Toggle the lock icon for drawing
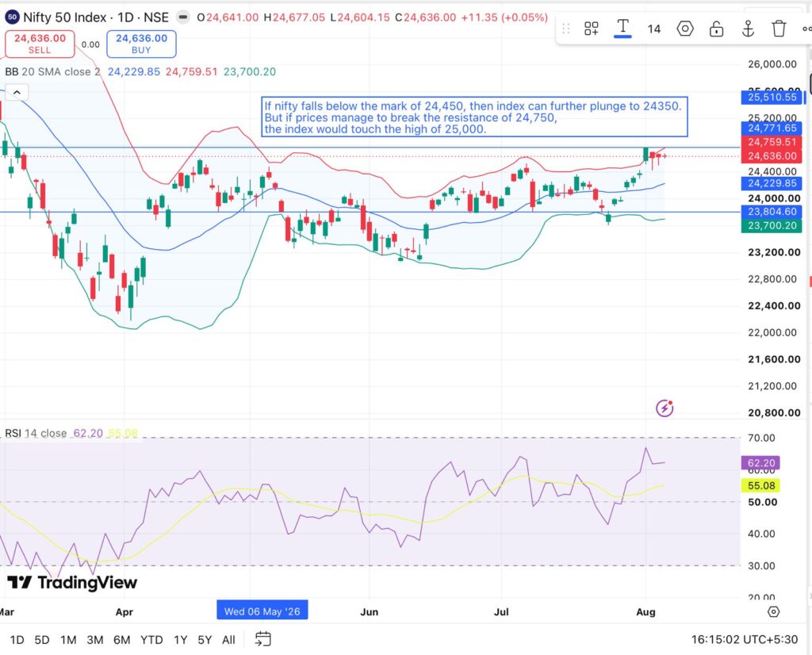Screen dimensions: 812x655 click(716, 29)
